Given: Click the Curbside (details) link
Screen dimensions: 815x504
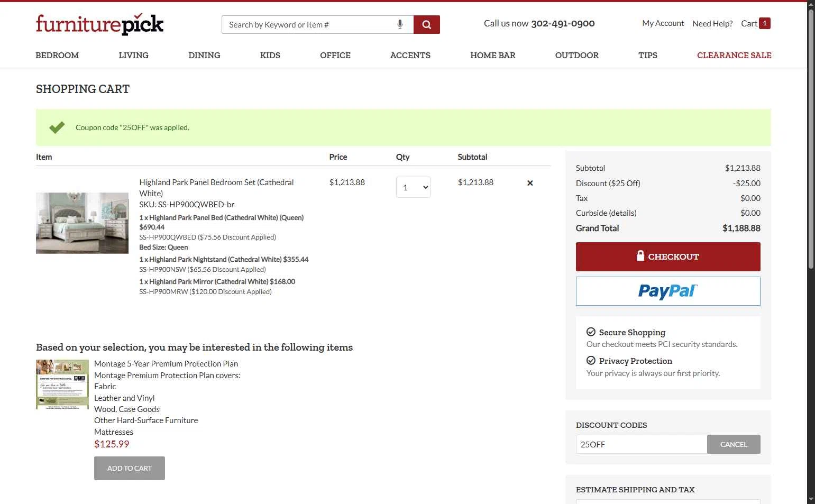Looking at the screenshot, I should [x=606, y=213].
